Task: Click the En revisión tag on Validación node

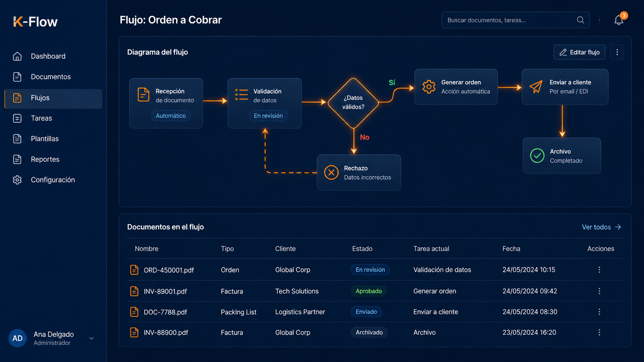Action: point(268,115)
